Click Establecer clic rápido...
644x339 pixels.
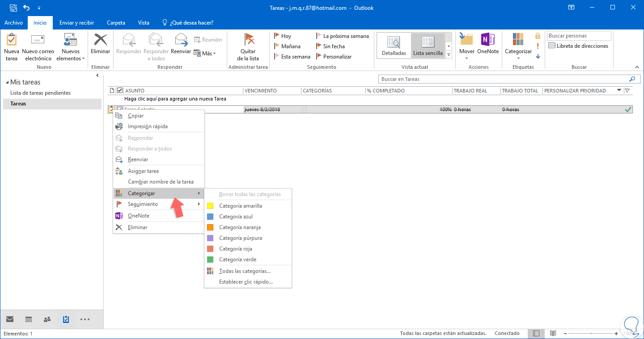[248, 282]
